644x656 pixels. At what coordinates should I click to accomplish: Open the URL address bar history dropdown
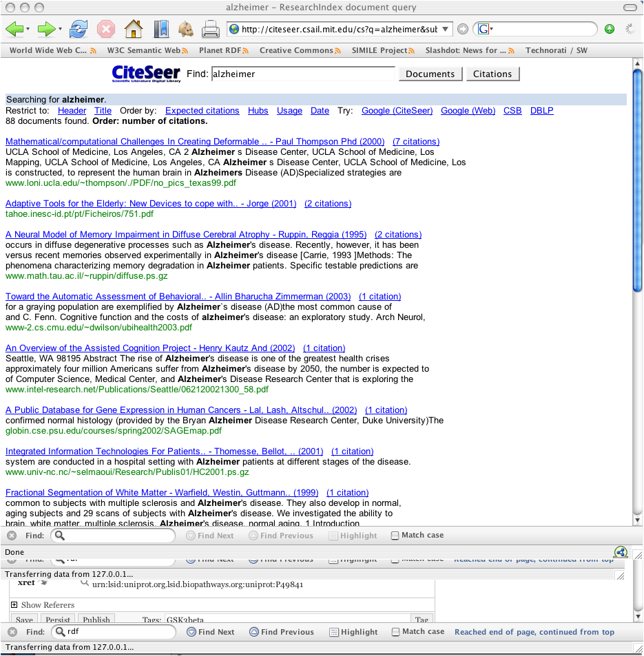point(446,29)
